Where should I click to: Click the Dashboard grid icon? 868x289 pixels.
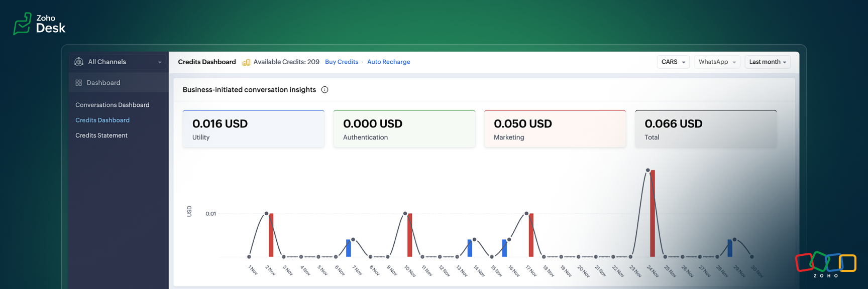[78, 83]
